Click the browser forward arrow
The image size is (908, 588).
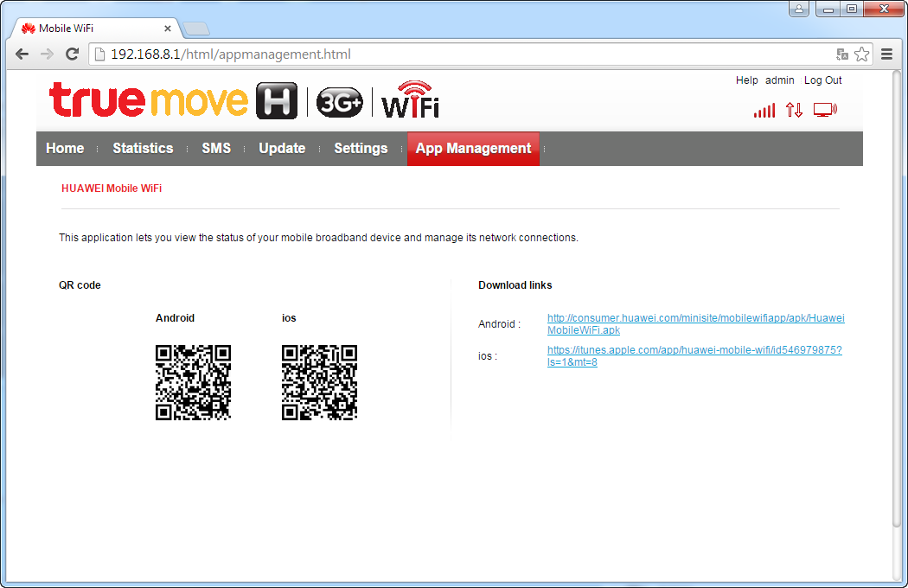pos(47,54)
